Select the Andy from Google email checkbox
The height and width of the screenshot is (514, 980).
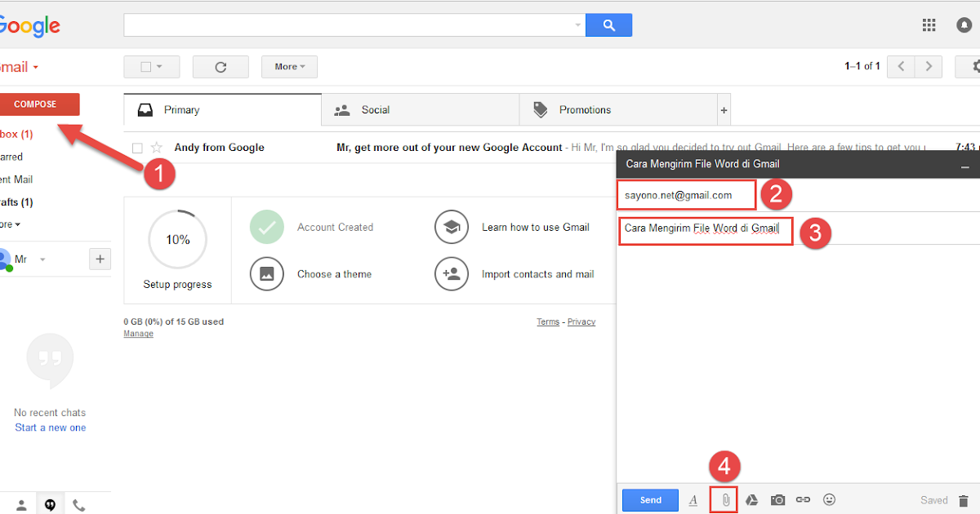point(137,148)
